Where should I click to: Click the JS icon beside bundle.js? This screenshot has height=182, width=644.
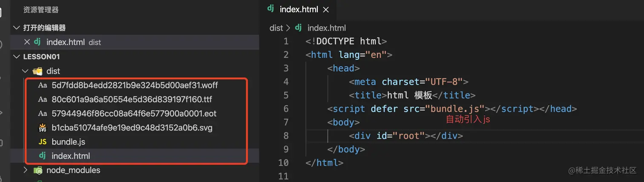pos(42,142)
